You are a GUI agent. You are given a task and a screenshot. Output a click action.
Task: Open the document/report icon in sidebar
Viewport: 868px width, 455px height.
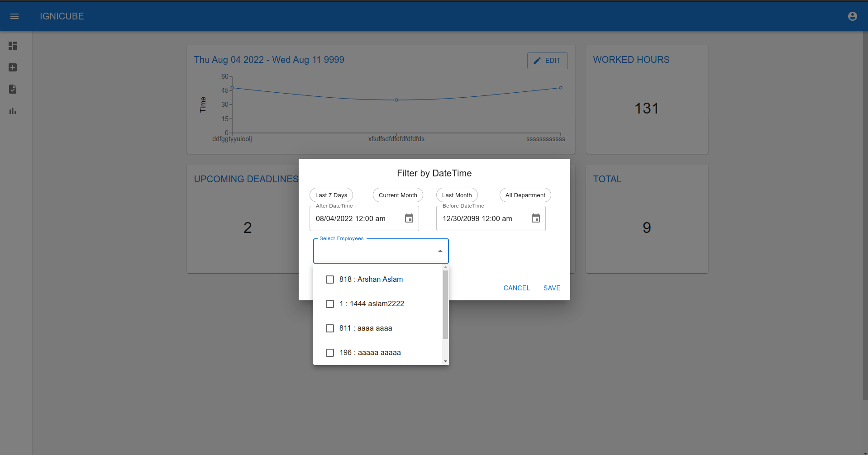tap(12, 89)
